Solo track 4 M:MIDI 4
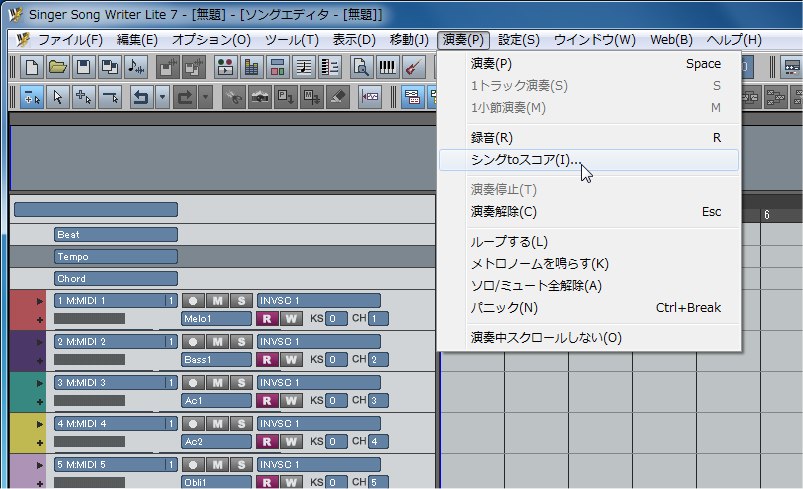 pos(241,423)
